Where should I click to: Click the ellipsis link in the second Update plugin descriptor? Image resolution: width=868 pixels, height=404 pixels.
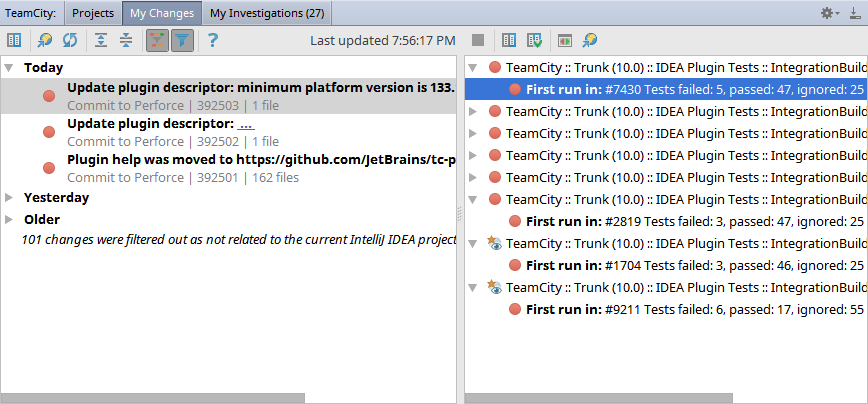[246, 123]
